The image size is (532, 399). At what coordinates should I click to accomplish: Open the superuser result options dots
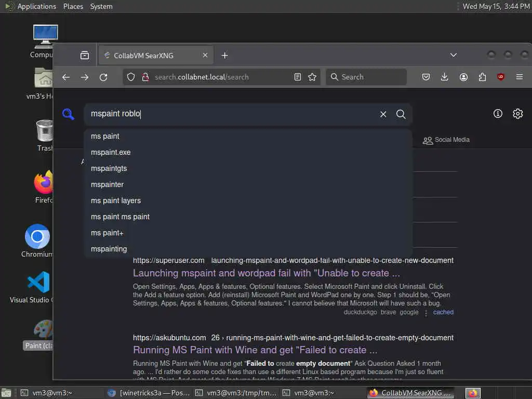click(x=426, y=313)
